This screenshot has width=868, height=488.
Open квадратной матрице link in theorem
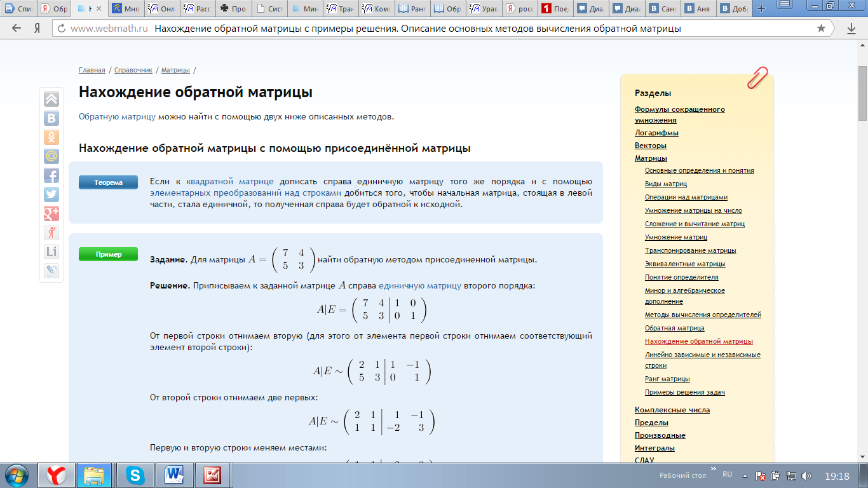[x=230, y=181]
